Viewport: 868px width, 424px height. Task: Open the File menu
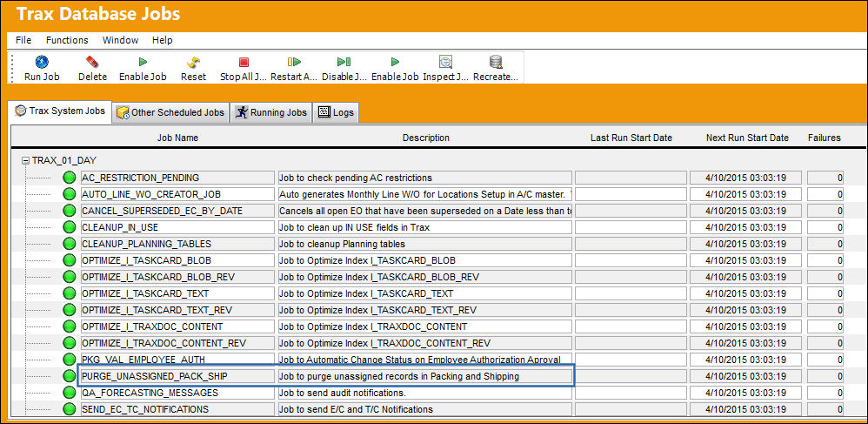23,40
